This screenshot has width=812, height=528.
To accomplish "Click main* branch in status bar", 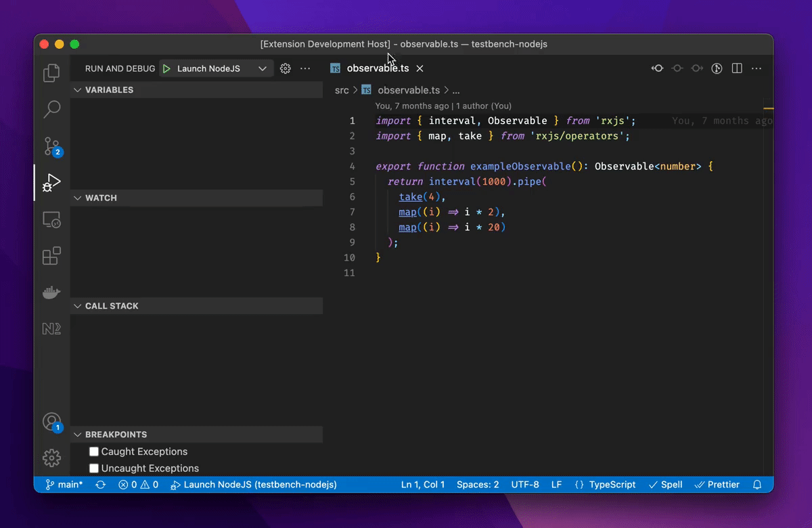I will [64, 485].
